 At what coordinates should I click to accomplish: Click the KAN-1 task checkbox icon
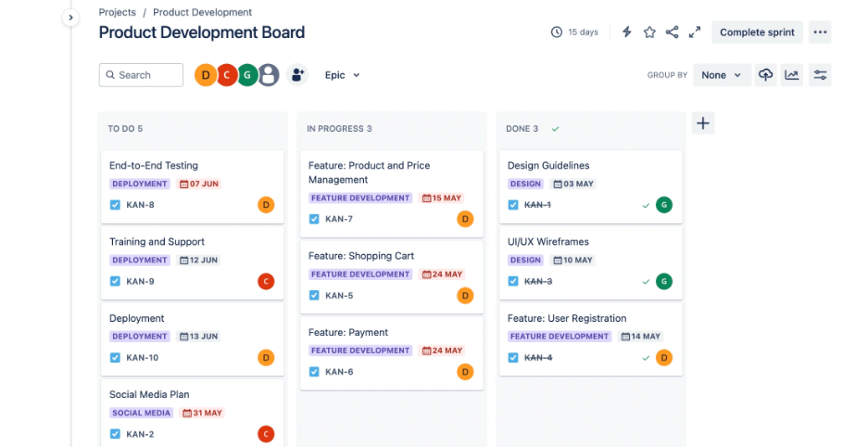tap(513, 205)
